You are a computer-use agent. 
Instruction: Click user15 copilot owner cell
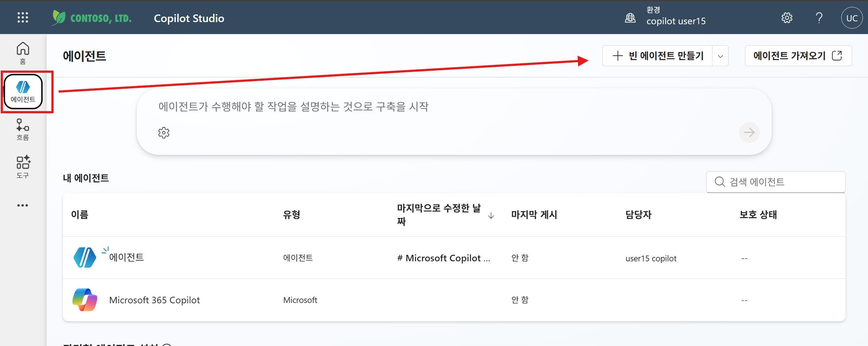pyautogui.click(x=651, y=258)
